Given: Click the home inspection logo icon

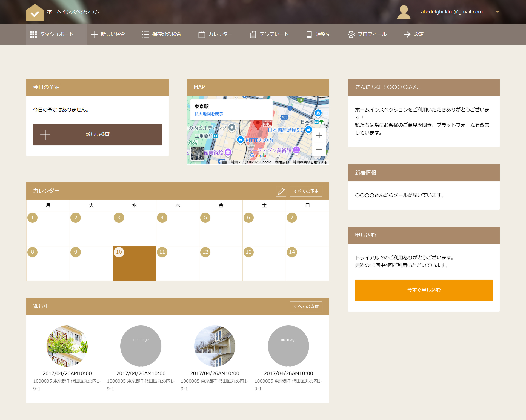Looking at the screenshot, I should (35, 12).
